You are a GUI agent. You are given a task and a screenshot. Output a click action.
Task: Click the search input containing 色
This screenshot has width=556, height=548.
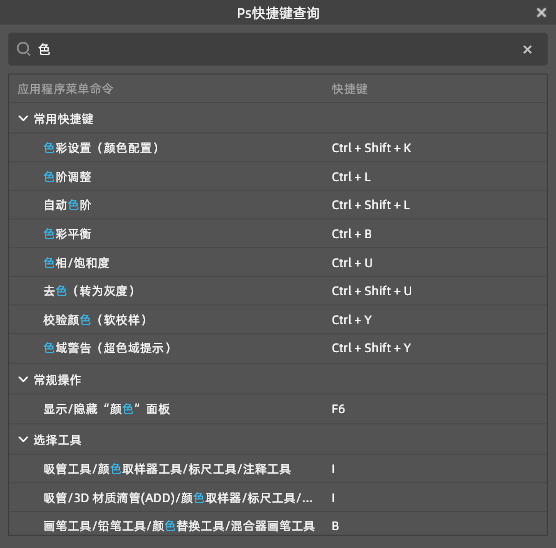[x=278, y=49]
